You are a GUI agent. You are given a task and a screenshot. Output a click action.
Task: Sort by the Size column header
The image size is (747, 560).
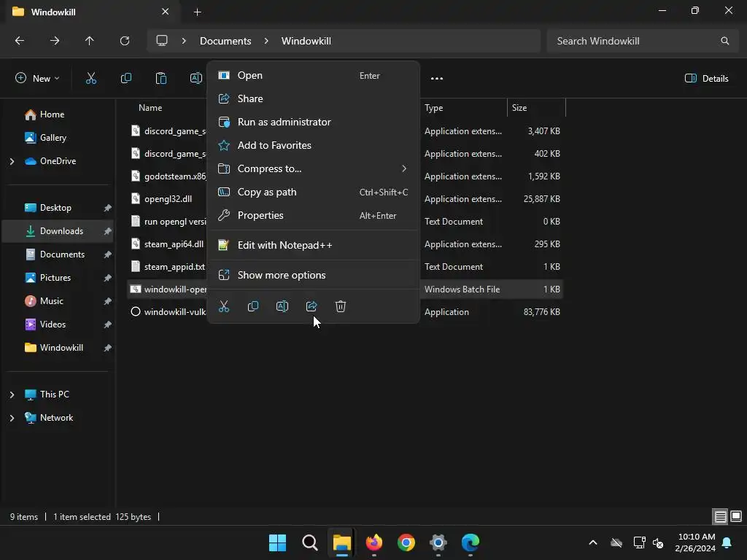click(x=519, y=108)
